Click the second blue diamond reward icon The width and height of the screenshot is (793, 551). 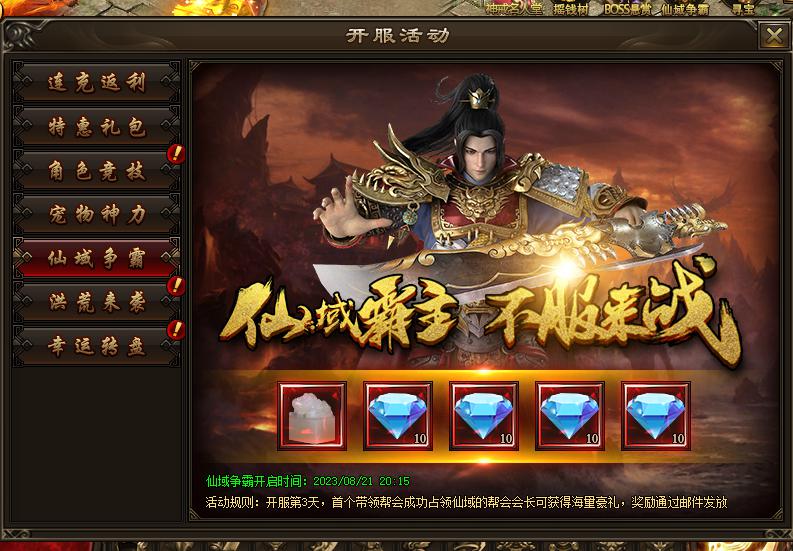tap(484, 416)
